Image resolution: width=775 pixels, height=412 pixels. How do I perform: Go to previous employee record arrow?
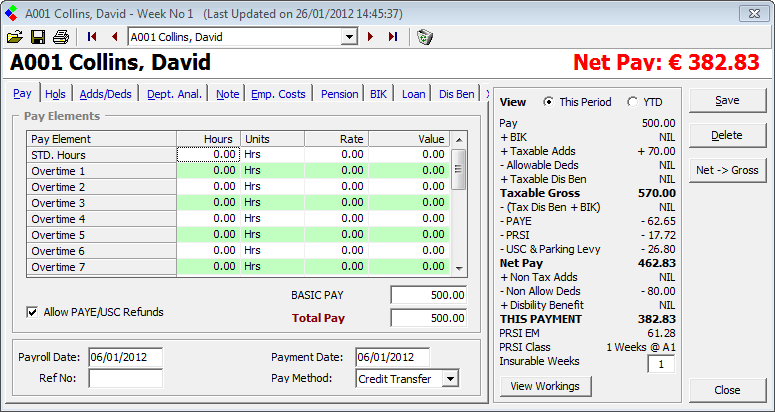(x=114, y=37)
